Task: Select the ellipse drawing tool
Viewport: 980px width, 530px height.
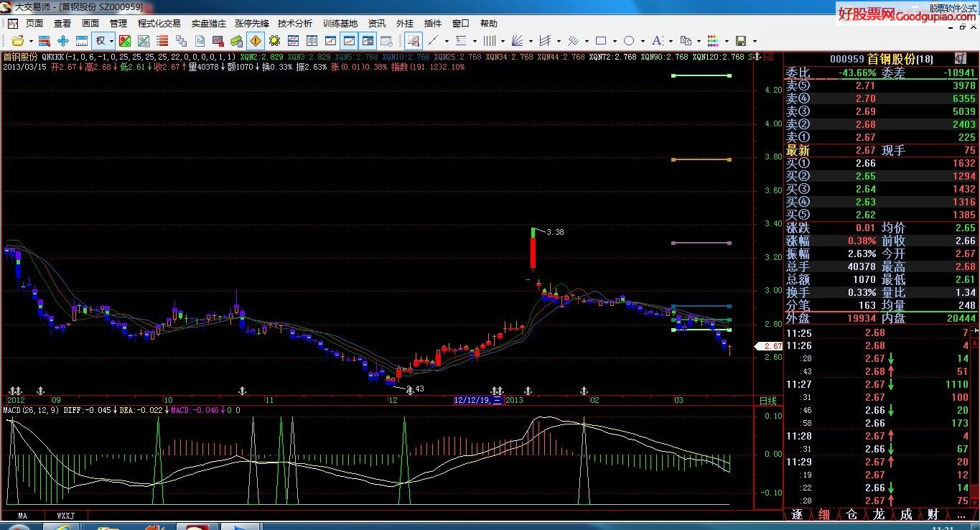Action: [x=629, y=41]
